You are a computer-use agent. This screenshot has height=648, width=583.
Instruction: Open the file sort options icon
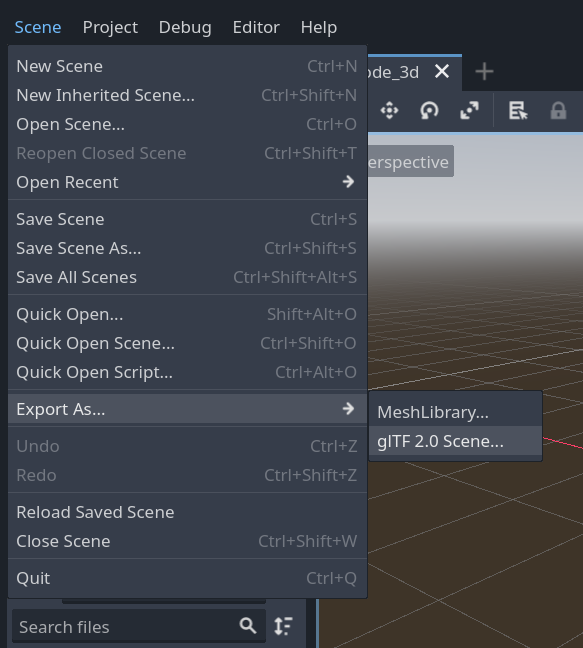[283, 626]
